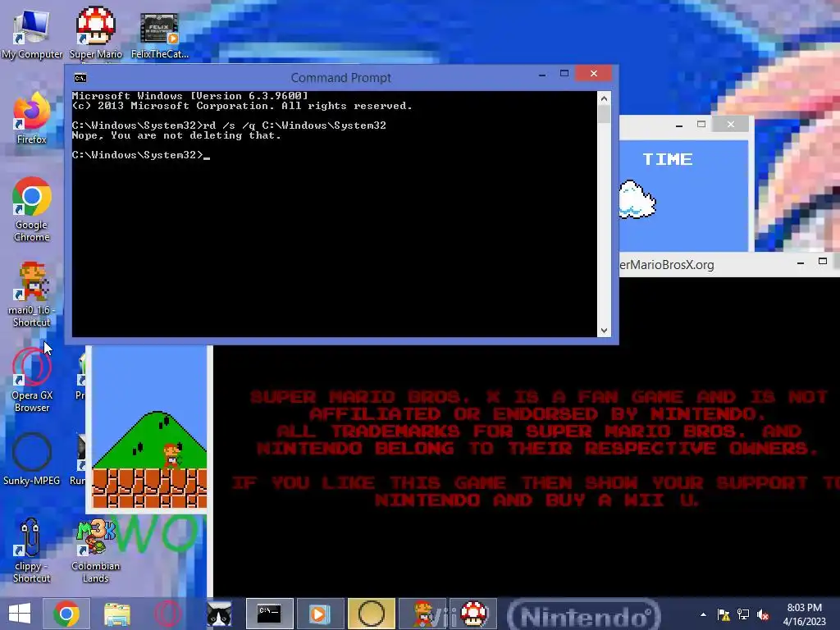
Task: Click the TIME label in the game window
Action: (668, 160)
